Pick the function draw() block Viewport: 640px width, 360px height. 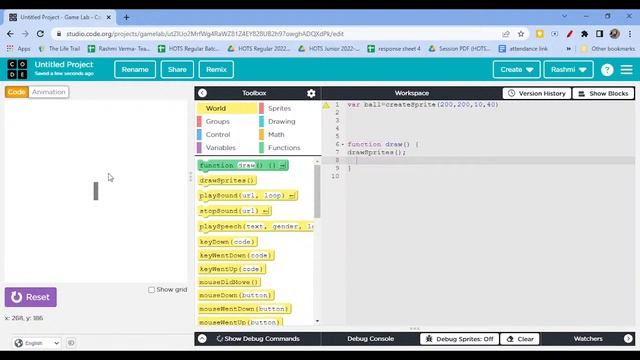pyautogui.click(x=243, y=165)
